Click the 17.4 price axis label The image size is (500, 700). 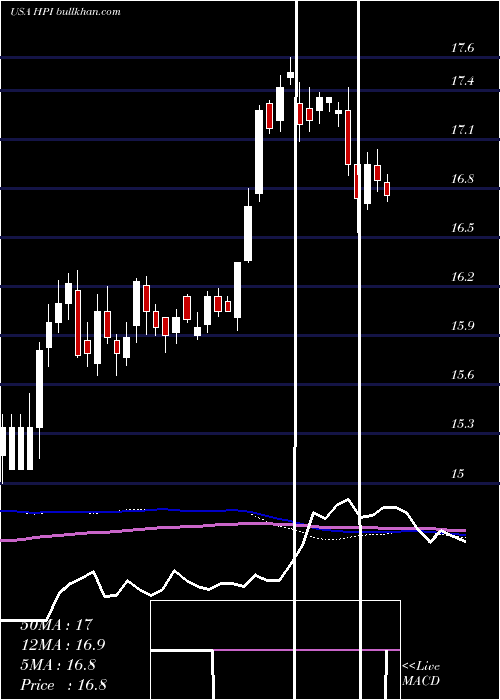point(462,81)
